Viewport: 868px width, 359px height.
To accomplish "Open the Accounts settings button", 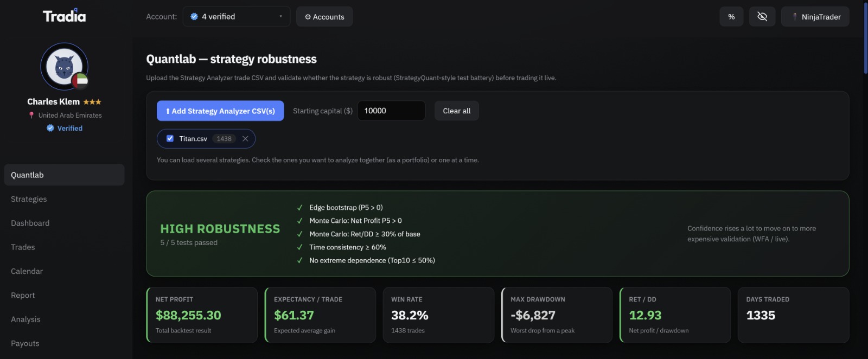I will tap(324, 17).
